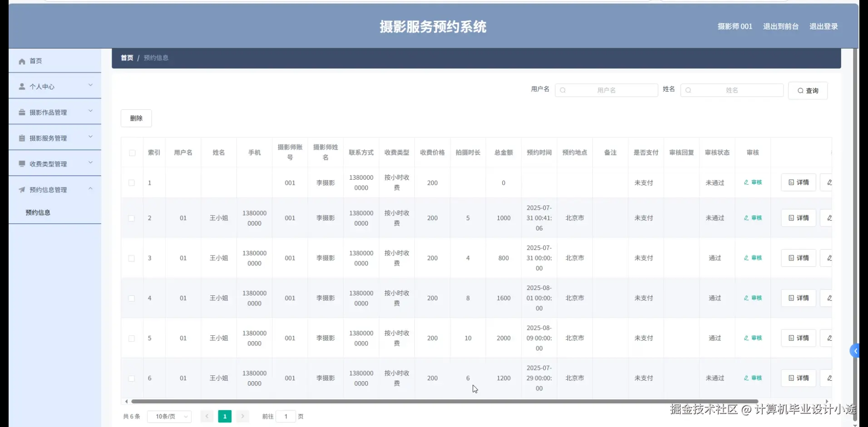Open the 首页 sidebar item

tap(55, 61)
